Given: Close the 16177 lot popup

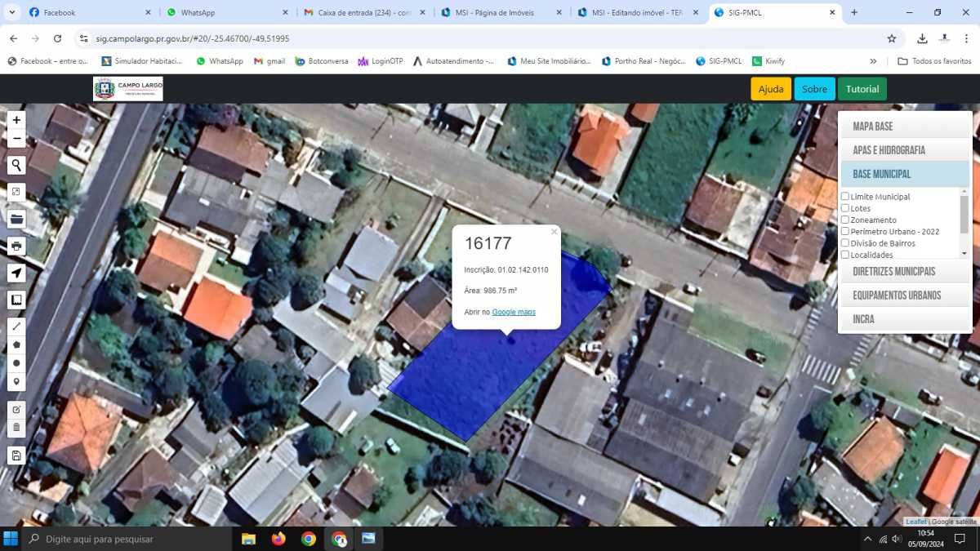Looking at the screenshot, I should [554, 232].
